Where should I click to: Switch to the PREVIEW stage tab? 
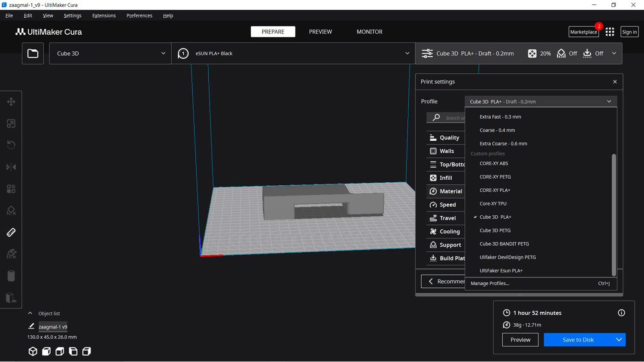(x=320, y=32)
